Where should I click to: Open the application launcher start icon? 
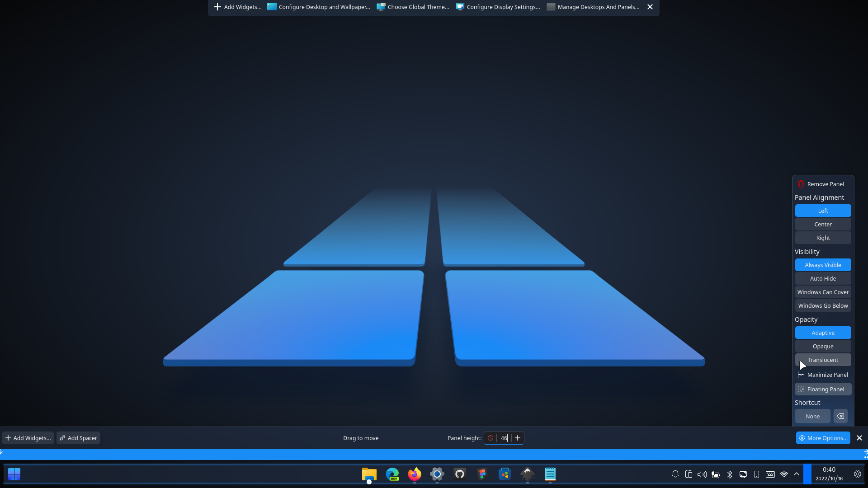click(14, 474)
